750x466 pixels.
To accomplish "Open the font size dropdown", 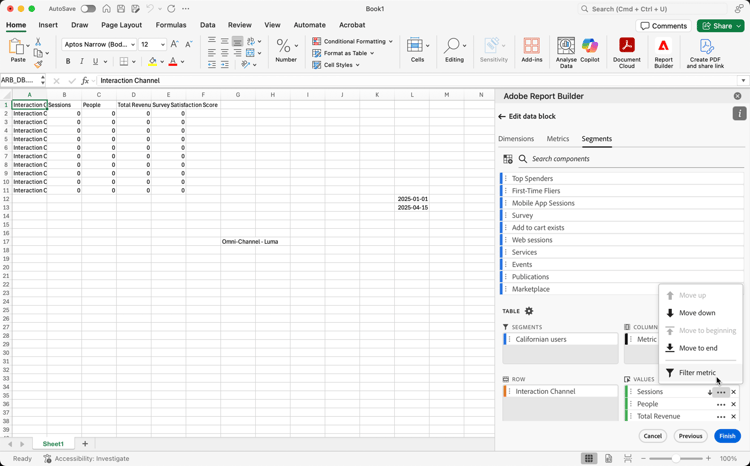I will tap(163, 44).
